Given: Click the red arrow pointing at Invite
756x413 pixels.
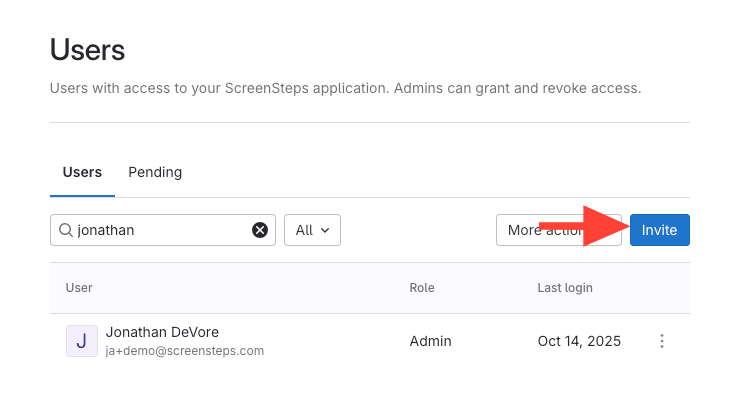Looking at the screenshot, I should tap(583, 229).
